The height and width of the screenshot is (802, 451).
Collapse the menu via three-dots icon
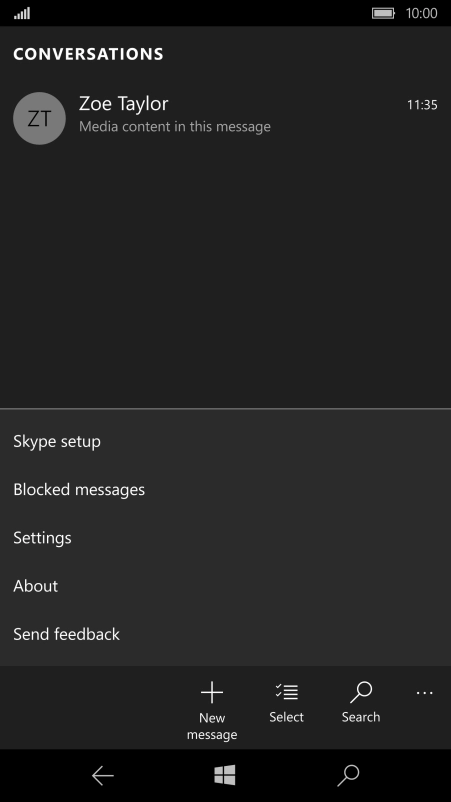coord(424,693)
